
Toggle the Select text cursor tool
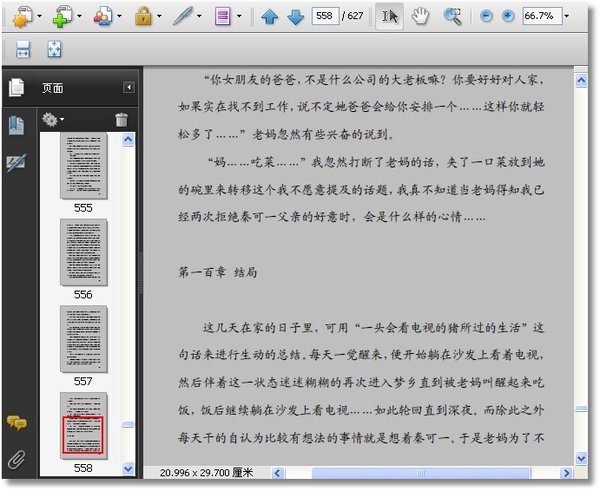[390, 16]
